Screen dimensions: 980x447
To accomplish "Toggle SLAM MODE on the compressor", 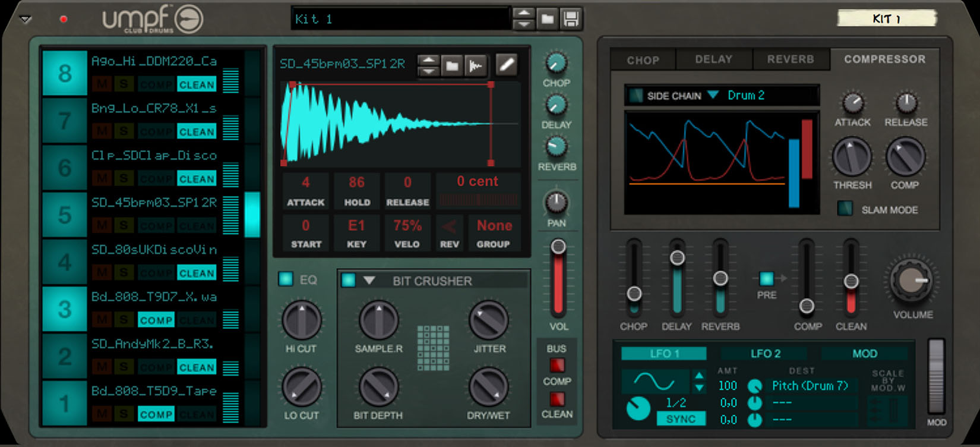I will (x=844, y=209).
